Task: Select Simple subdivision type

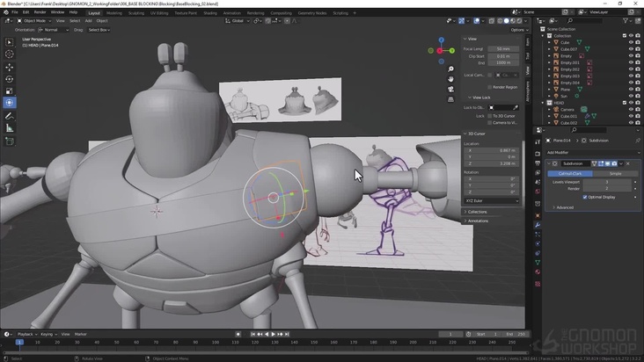Action: click(615, 174)
